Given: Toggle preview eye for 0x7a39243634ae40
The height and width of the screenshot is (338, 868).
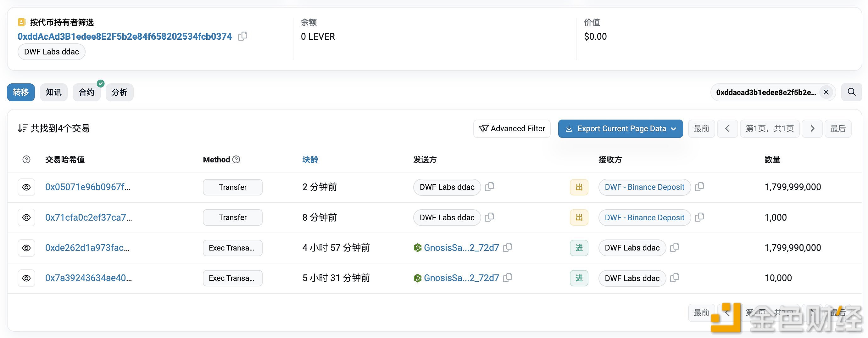Looking at the screenshot, I should coord(26,278).
